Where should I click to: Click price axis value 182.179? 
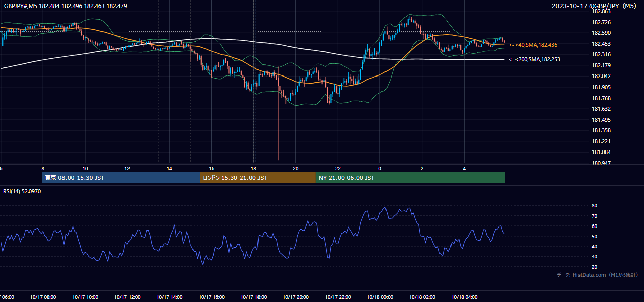pos(601,65)
